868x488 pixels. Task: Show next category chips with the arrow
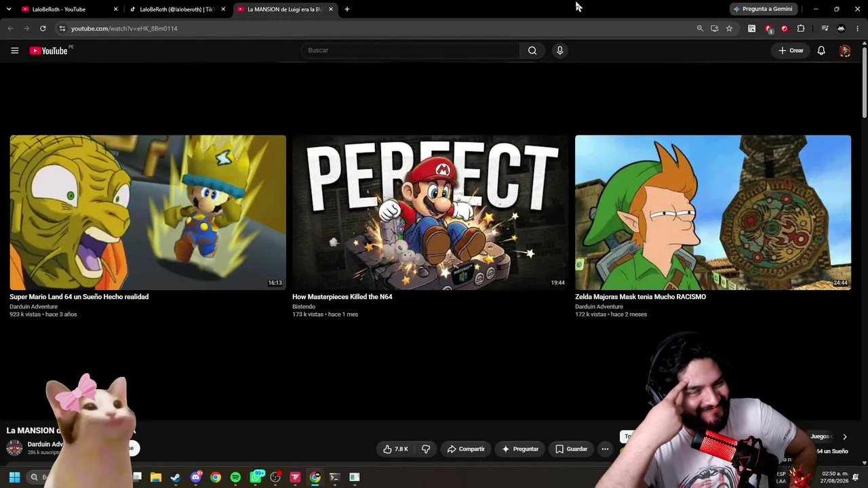coord(844,436)
